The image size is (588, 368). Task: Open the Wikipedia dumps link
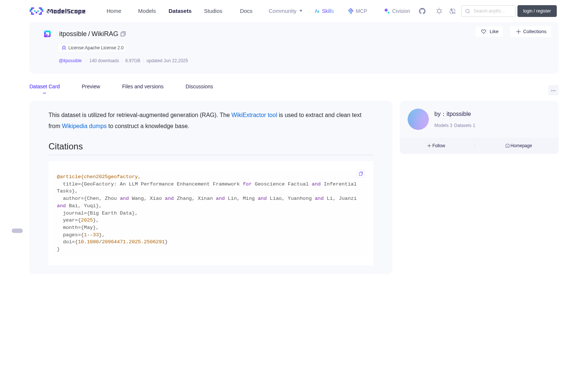[x=84, y=126]
